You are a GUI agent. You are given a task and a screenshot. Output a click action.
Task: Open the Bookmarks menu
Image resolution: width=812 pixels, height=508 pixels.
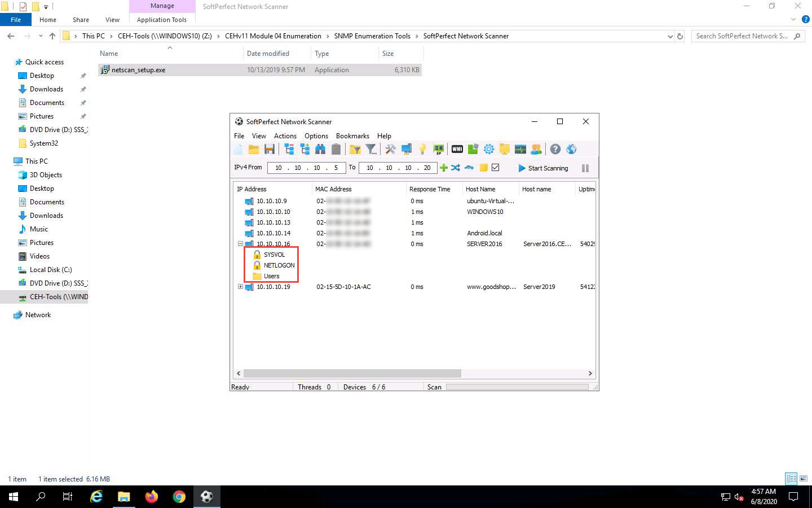coord(352,136)
